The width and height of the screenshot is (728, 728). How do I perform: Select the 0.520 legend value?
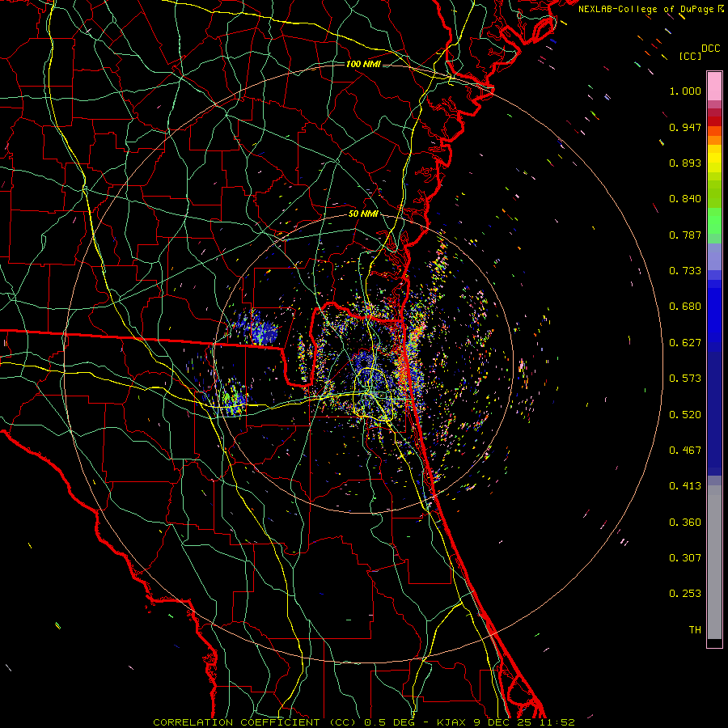(685, 415)
